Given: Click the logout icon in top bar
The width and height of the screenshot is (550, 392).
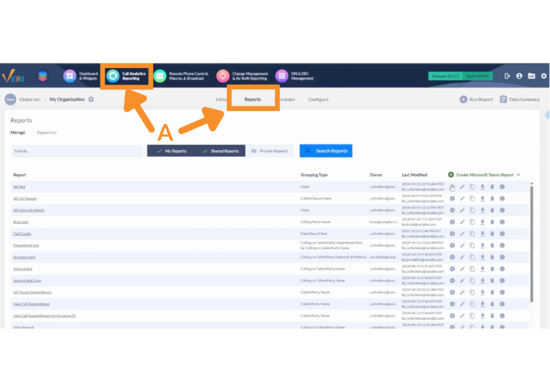Looking at the screenshot, I should pos(508,76).
